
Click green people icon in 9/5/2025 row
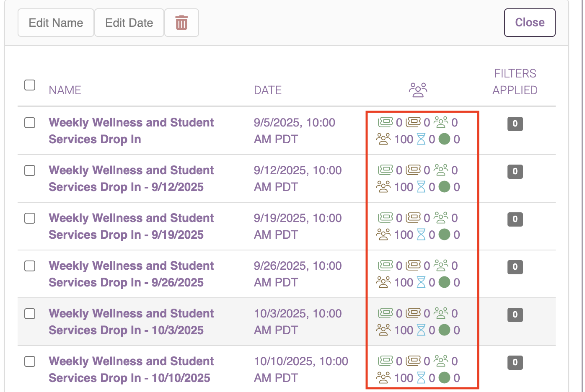[x=441, y=122]
